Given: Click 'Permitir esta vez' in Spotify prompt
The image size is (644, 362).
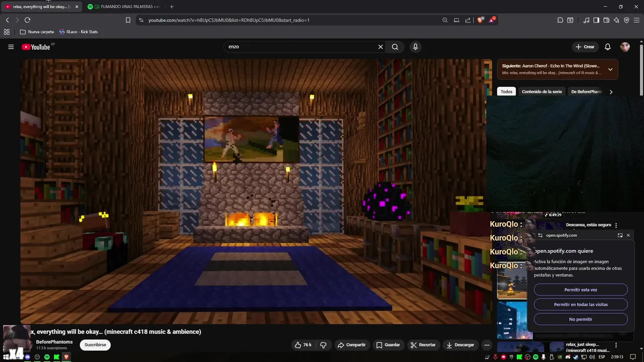Looking at the screenshot, I should pyautogui.click(x=581, y=290).
